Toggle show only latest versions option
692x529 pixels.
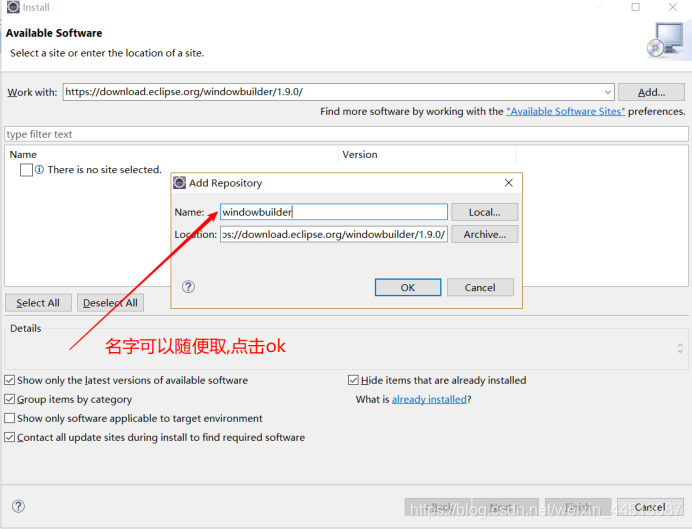(x=10, y=380)
